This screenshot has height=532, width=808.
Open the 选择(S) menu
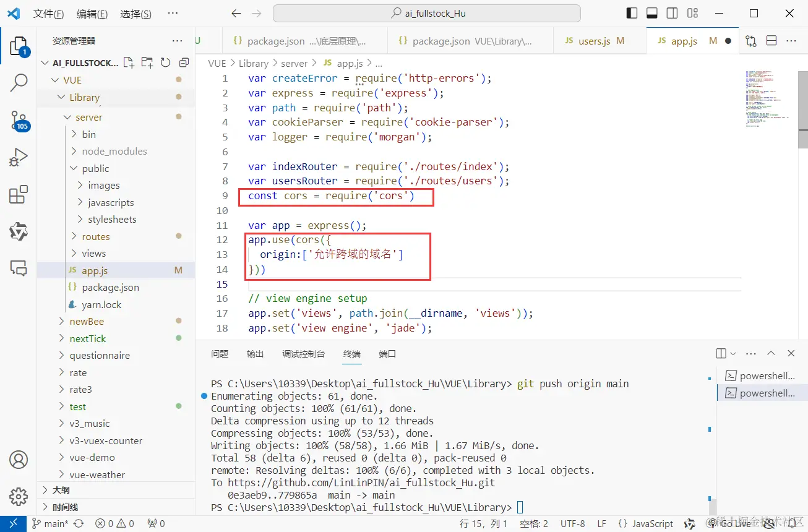135,14
